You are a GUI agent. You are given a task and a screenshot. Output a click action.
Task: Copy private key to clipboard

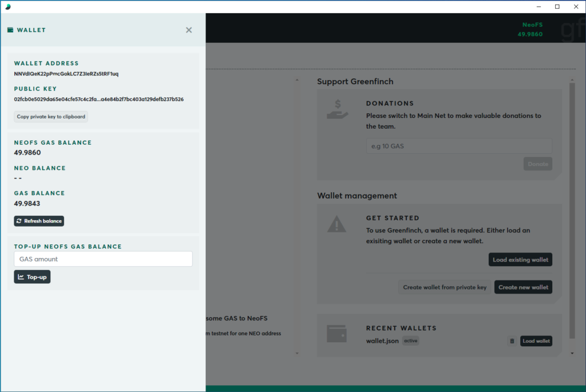pyautogui.click(x=51, y=117)
